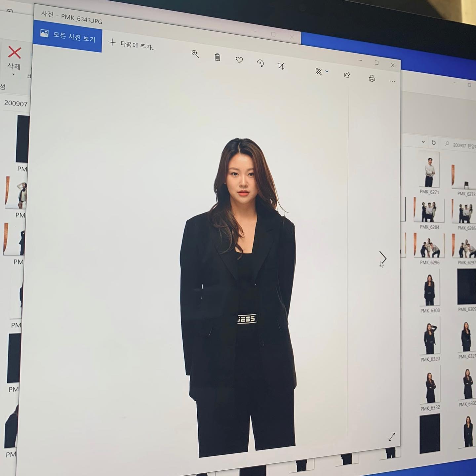Image resolution: width=476 pixels, height=476 pixels.
Task: Add photo to favorites with heart icon
Action: coord(239,60)
